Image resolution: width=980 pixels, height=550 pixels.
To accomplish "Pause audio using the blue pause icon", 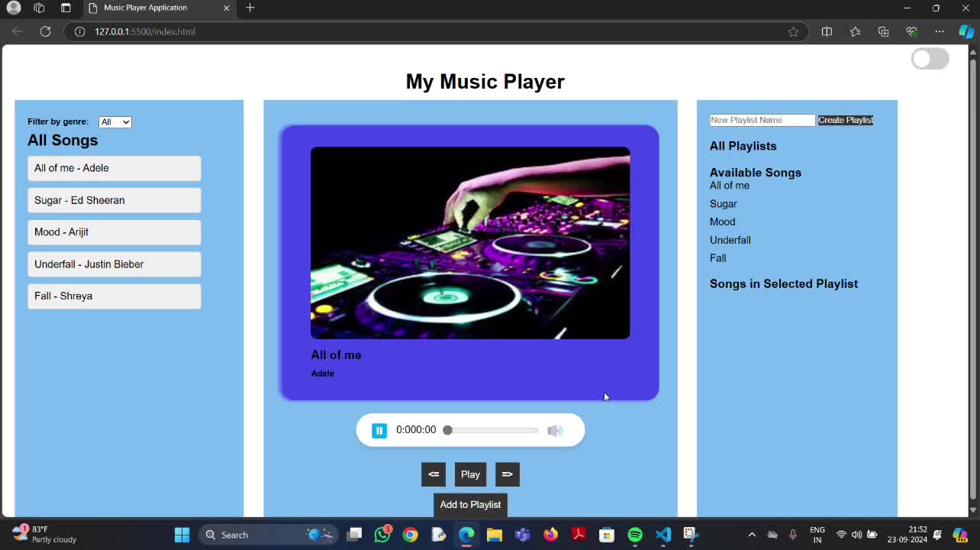I will coord(379,431).
